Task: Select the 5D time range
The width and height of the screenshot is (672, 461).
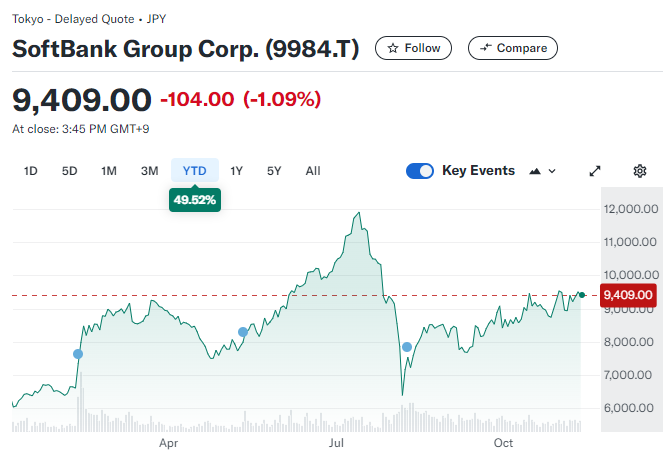Action: 69,171
